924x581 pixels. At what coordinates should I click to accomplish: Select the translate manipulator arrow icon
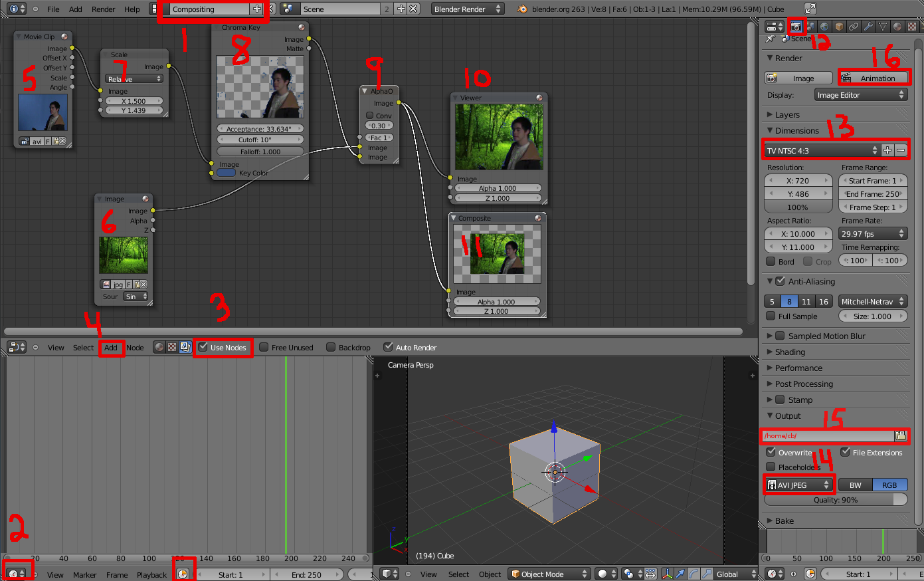pos(680,574)
